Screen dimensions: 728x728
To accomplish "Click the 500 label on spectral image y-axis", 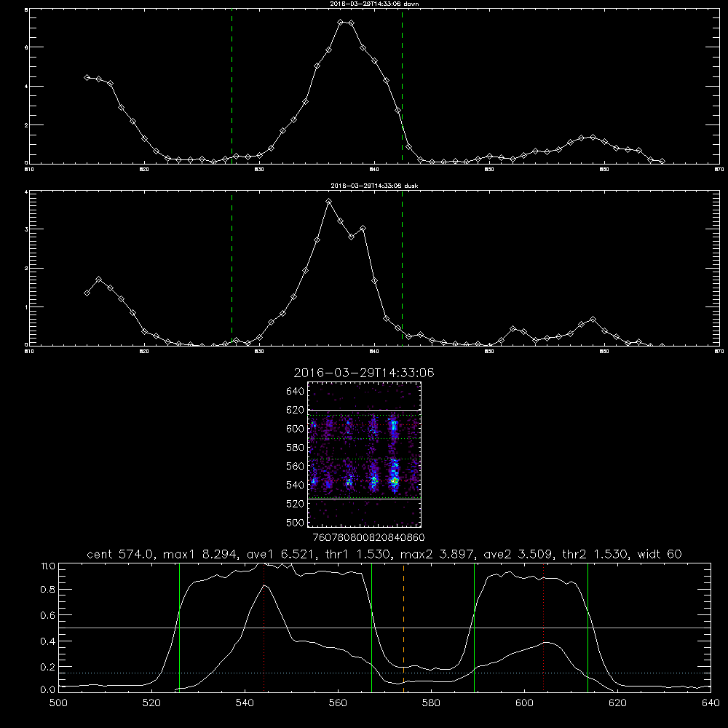I will (x=296, y=522).
